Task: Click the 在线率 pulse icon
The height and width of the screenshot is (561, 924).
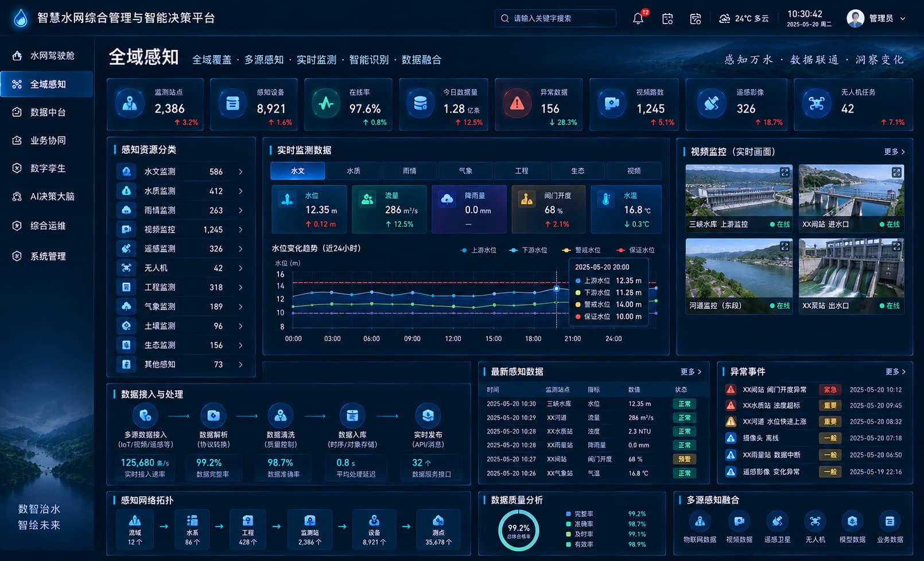Action: [326, 103]
